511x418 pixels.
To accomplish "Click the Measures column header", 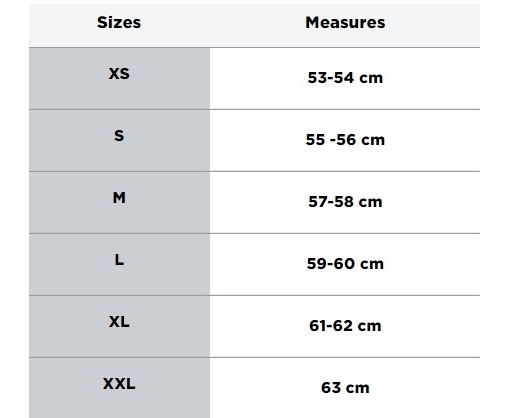I will (345, 23).
